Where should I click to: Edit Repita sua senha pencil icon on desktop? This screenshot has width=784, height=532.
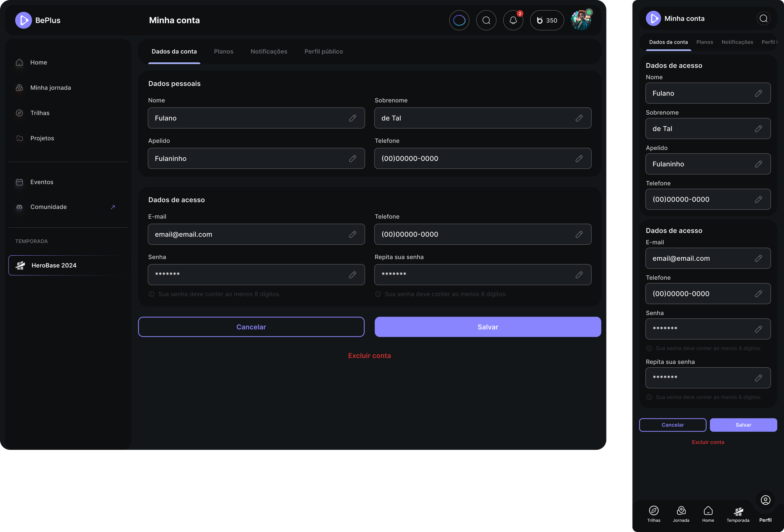tap(579, 275)
